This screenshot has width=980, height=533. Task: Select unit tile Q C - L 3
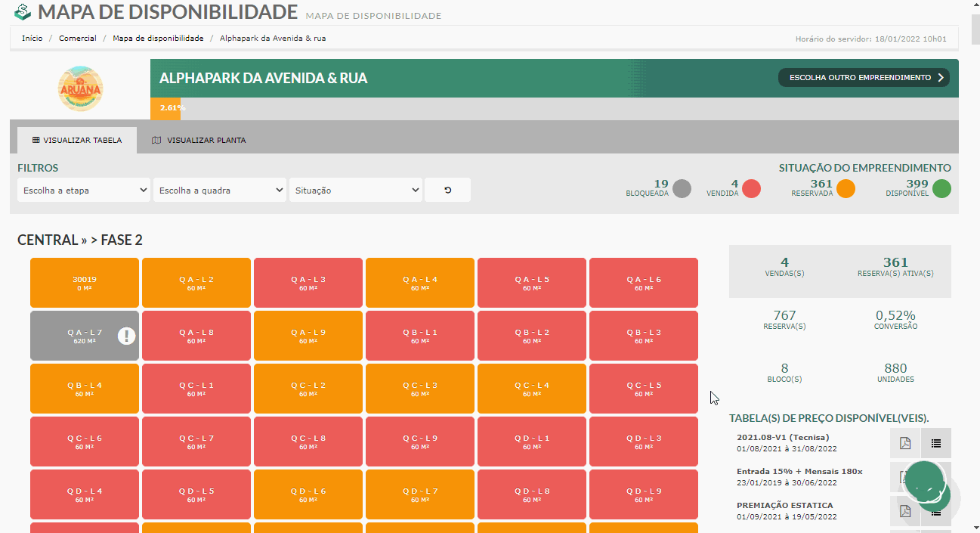[420, 389]
